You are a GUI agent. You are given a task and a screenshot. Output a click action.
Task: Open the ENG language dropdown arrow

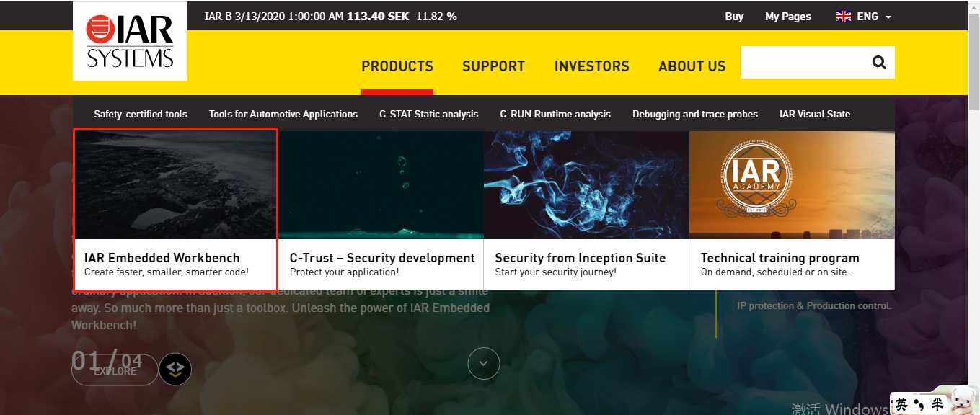(888, 17)
